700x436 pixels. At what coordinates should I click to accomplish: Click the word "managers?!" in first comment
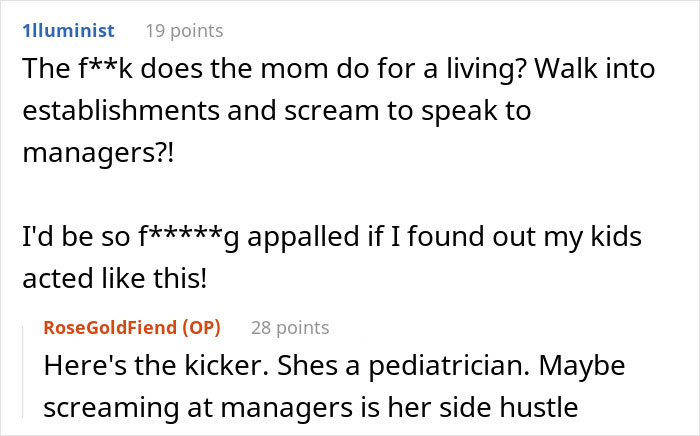[98, 153]
